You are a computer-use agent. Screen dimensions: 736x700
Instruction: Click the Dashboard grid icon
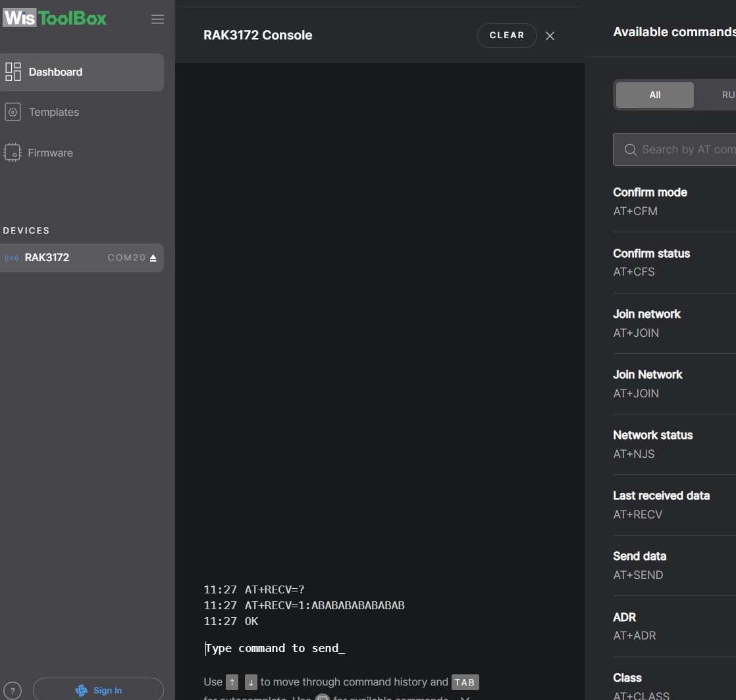click(13, 72)
